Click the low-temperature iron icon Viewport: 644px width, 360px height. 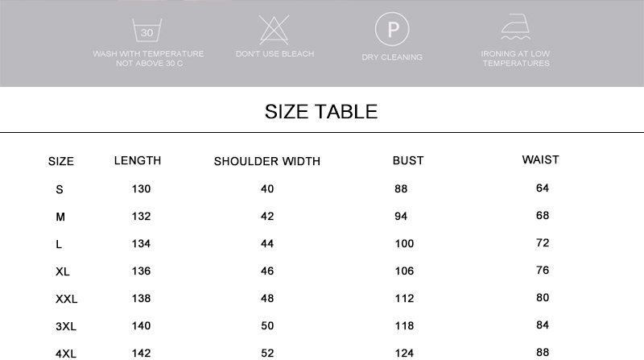point(515,30)
